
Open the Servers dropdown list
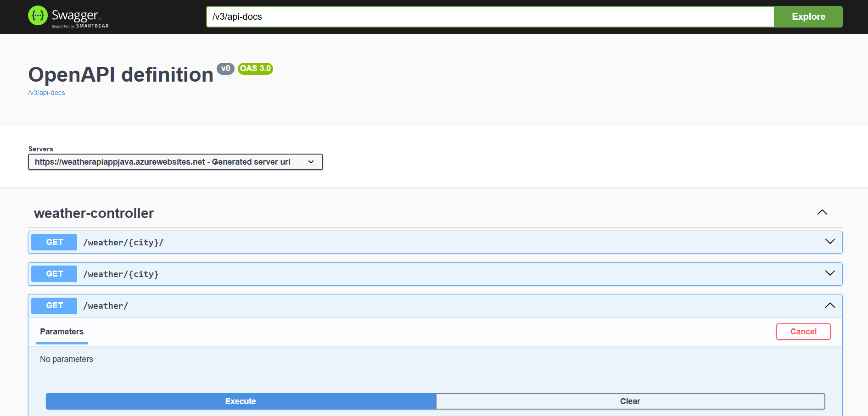click(175, 162)
